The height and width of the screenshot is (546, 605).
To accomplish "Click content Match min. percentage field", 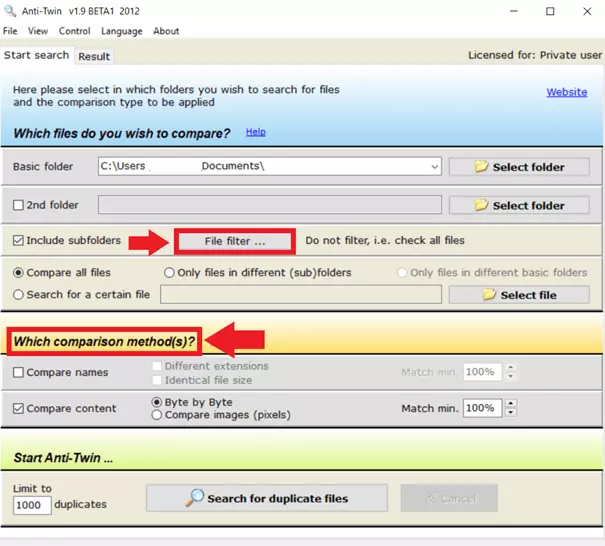I will (x=482, y=408).
